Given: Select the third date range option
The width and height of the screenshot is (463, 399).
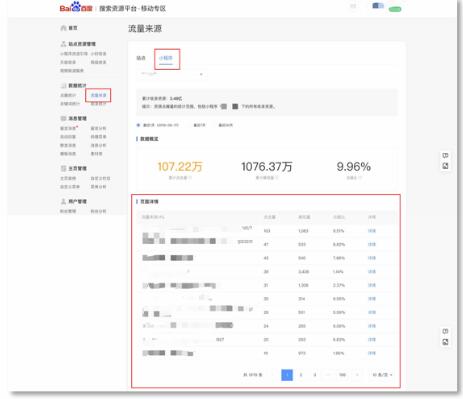Looking at the screenshot, I should point(225,125).
